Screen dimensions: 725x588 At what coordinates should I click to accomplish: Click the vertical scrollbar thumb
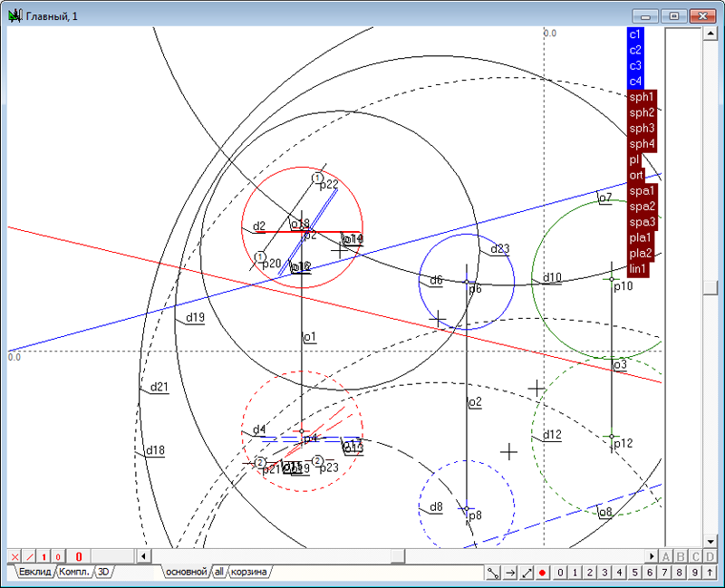(x=710, y=287)
